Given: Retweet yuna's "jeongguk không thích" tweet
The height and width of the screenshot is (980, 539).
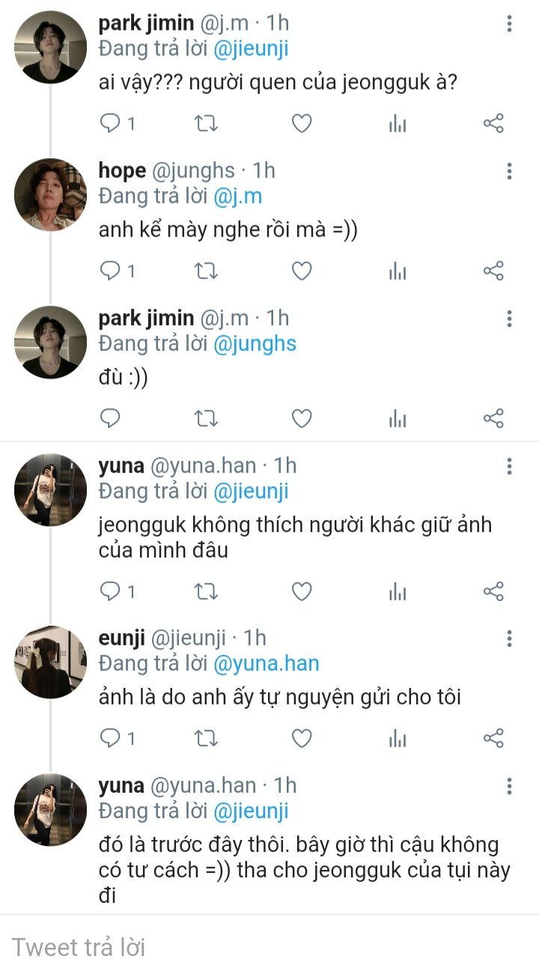Looking at the screenshot, I should pyautogui.click(x=206, y=592).
